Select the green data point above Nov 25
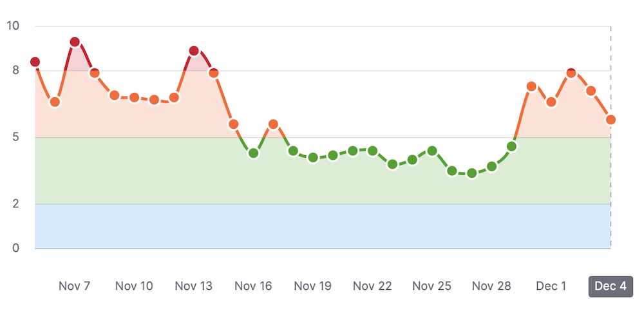Screen dimensions: 644x313 point(432,151)
